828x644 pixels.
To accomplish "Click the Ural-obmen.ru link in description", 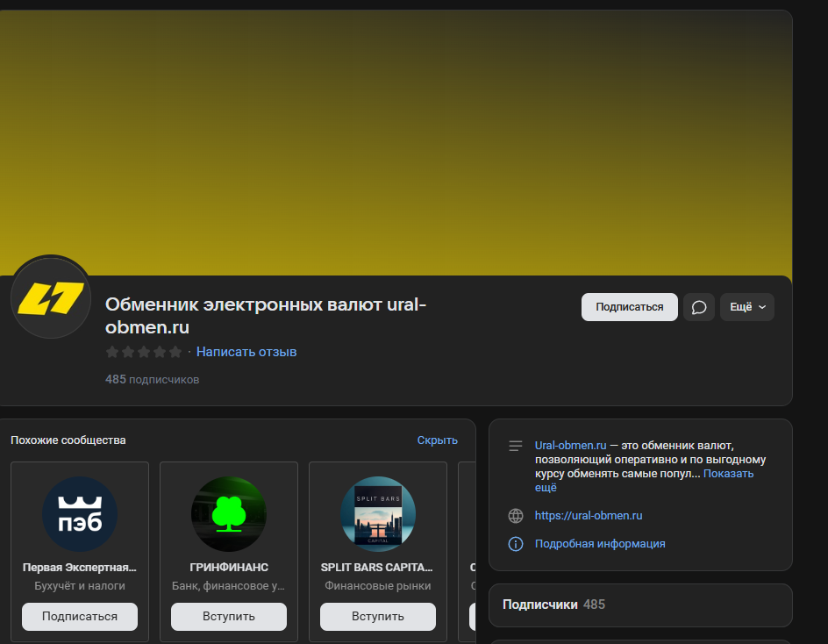I will click(x=570, y=446).
